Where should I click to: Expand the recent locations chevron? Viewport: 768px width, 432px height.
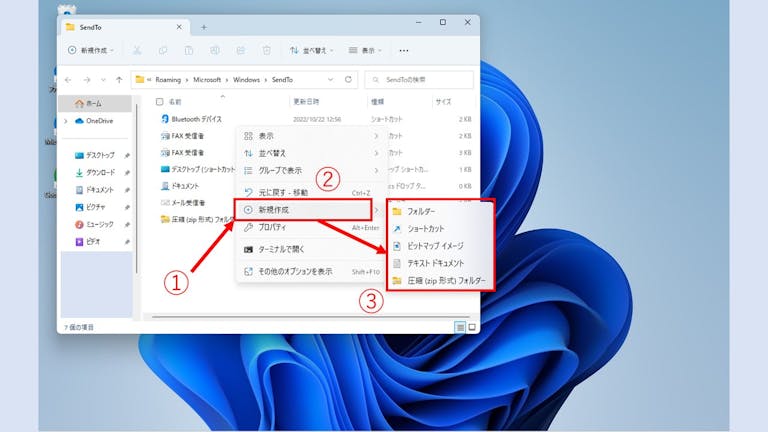[x=103, y=80]
